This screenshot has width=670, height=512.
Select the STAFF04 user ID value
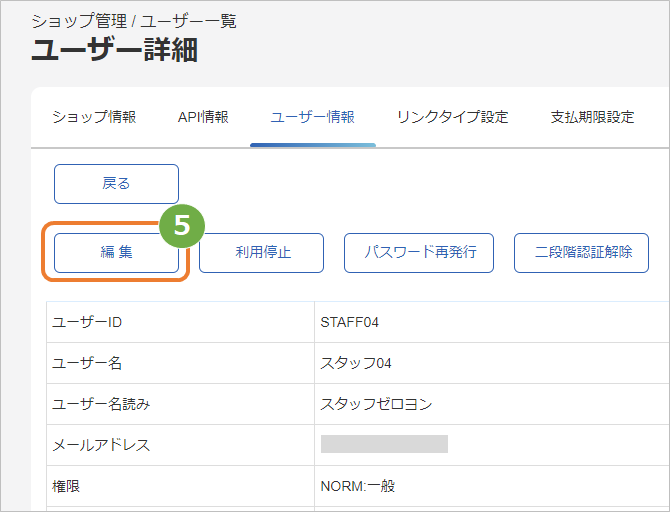[350, 322]
